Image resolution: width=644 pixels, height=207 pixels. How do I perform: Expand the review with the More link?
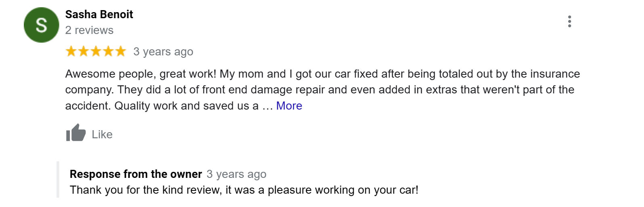click(x=289, y=106)
